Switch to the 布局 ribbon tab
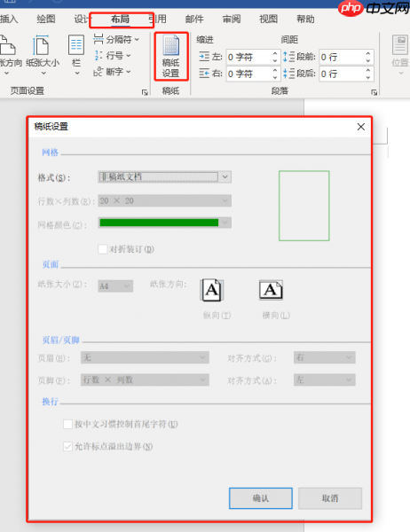Screen dimensions: 410x532 (x=120, y=19)
